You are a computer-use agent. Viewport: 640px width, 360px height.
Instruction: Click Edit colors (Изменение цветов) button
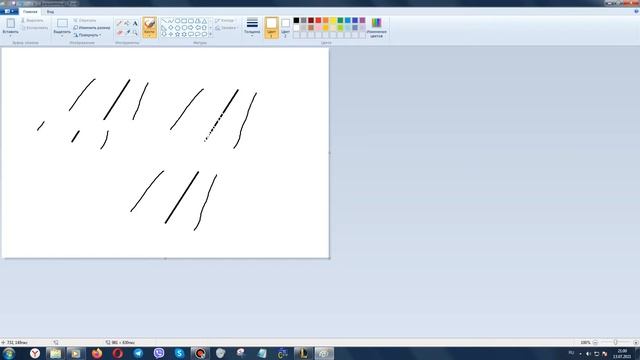(x=376, y=27)
